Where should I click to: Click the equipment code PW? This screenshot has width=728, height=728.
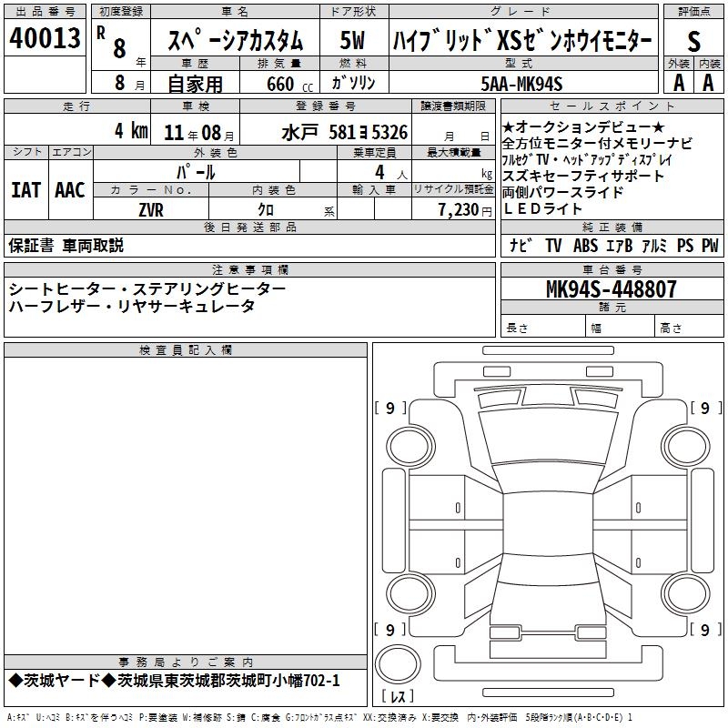(710, 245)
